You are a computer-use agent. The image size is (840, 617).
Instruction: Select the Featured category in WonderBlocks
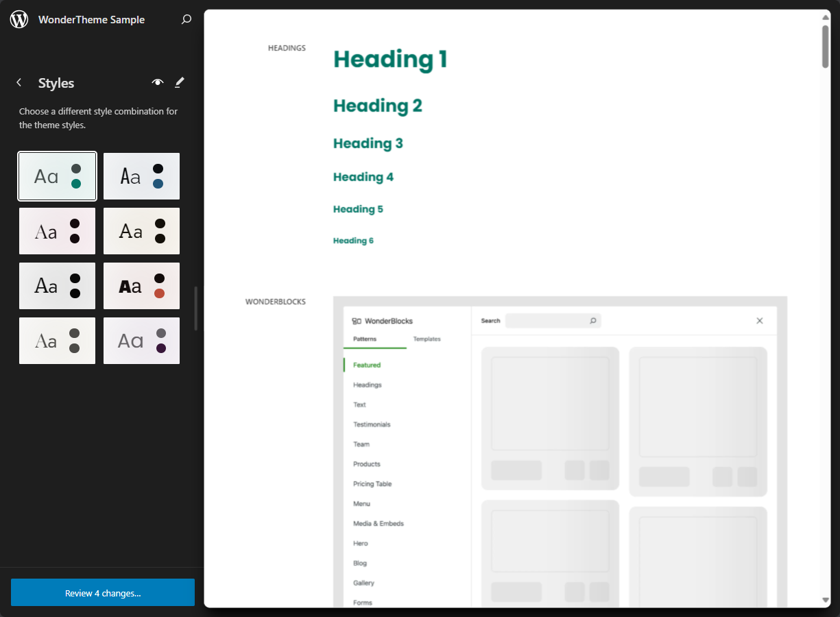[366, 365]
